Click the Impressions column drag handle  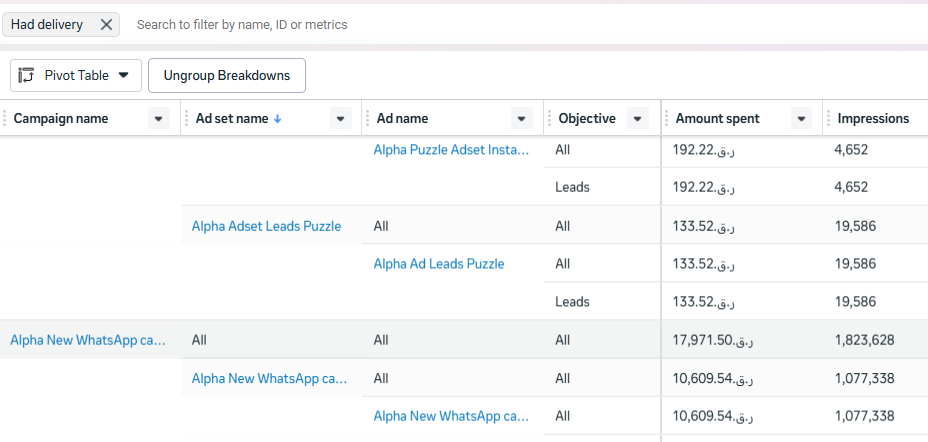click(x=829, y=119)
